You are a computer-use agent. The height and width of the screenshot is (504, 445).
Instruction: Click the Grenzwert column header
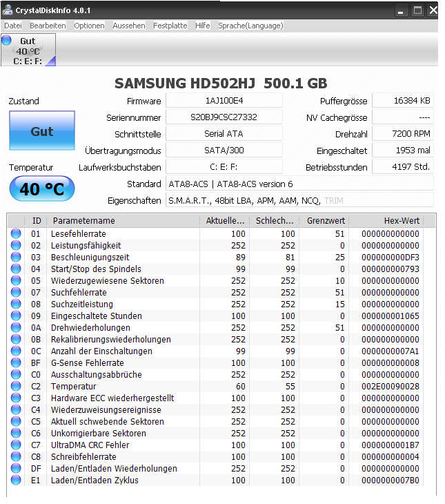click(x=324, y=220)
